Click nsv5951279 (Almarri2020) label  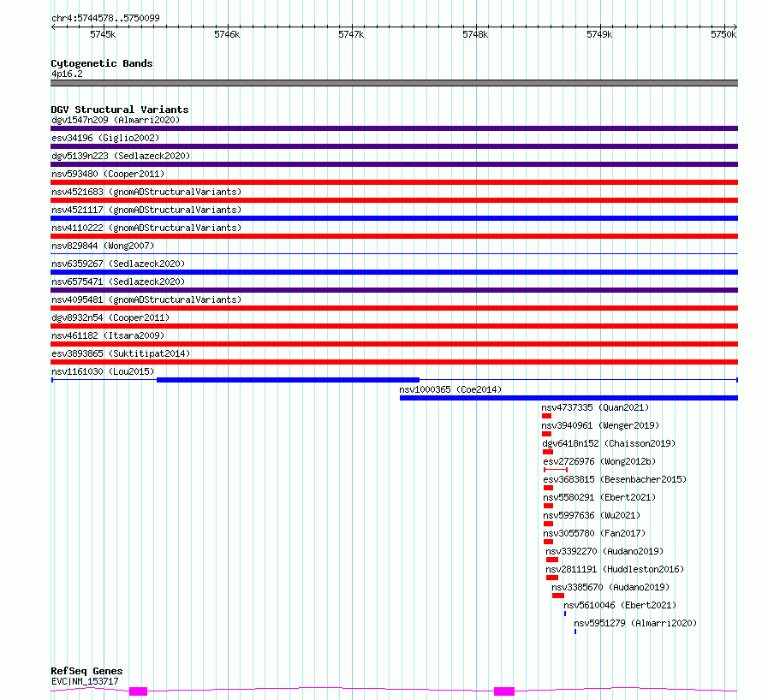point(635,623)
